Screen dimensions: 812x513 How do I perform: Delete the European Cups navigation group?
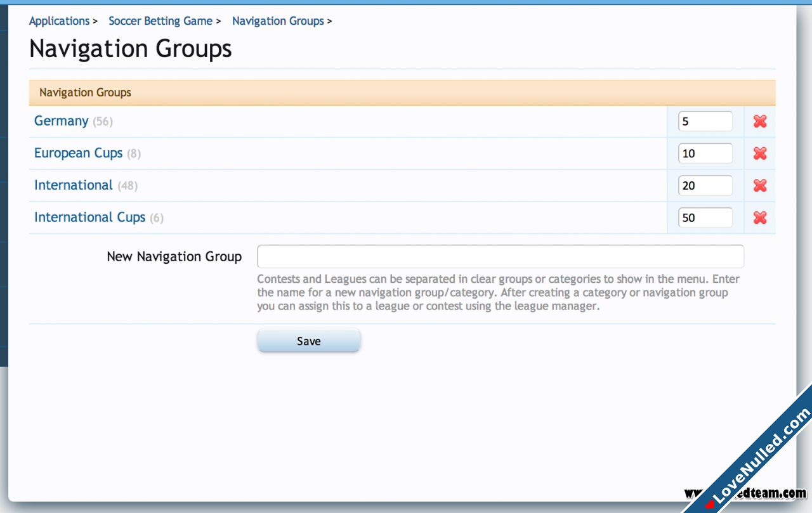(760, 153)
